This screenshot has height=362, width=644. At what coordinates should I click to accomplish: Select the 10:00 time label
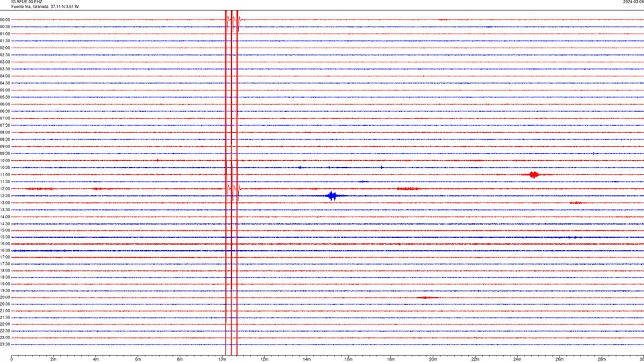pyautogui.click(x=5, y=160)
